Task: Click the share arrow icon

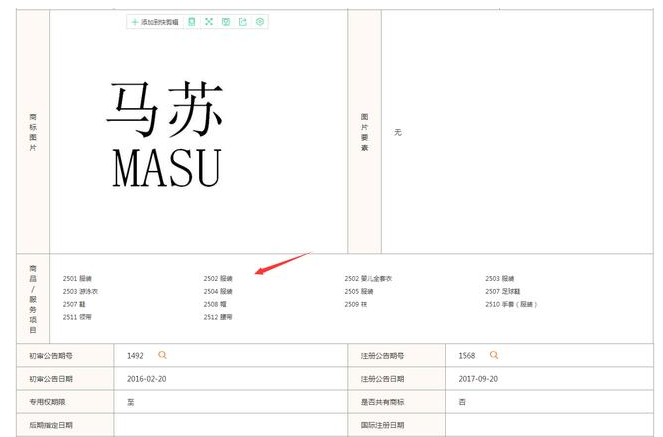Action: tap(243, 22)
